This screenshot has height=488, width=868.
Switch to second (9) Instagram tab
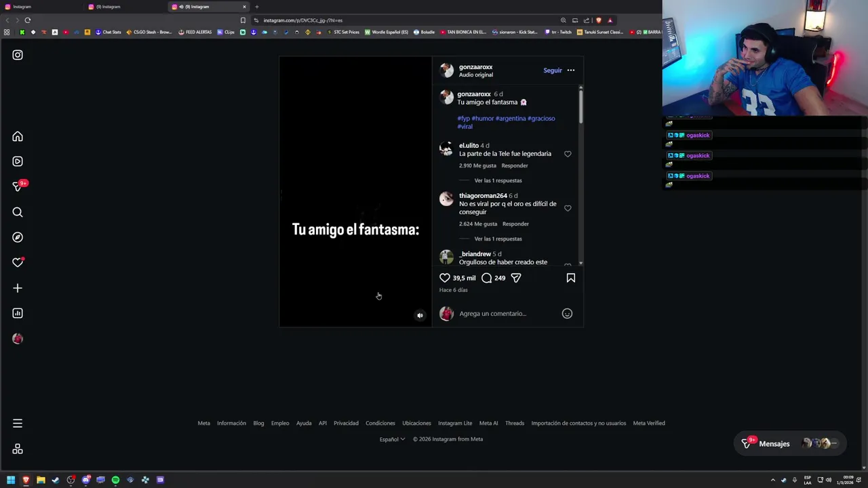point(126,7)
